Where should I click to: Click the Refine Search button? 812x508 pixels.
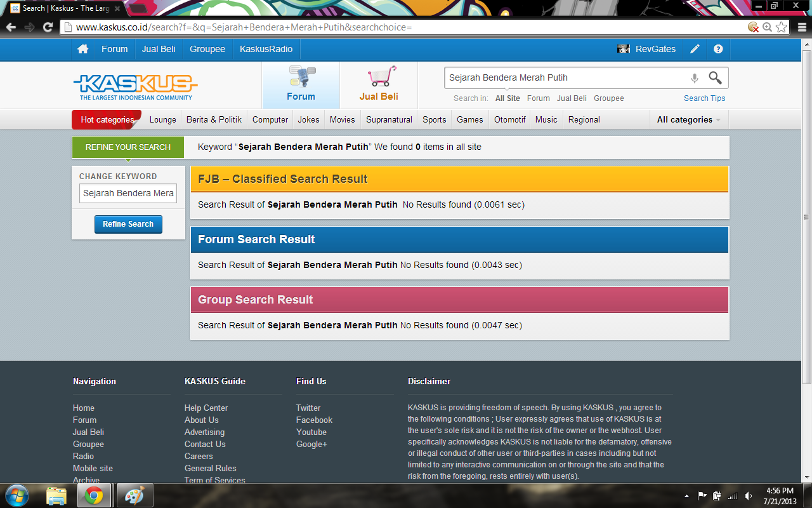click(x=128, y=224)
